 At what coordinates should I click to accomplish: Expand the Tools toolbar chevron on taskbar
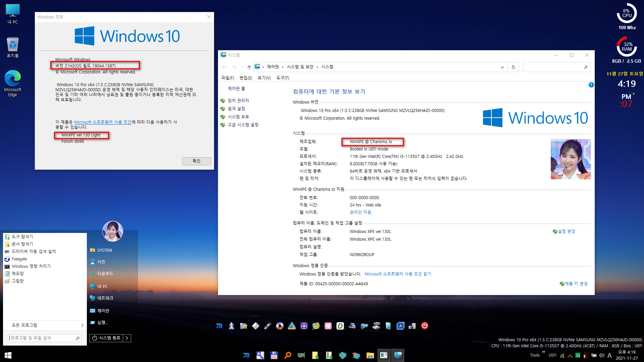[543, 352]
